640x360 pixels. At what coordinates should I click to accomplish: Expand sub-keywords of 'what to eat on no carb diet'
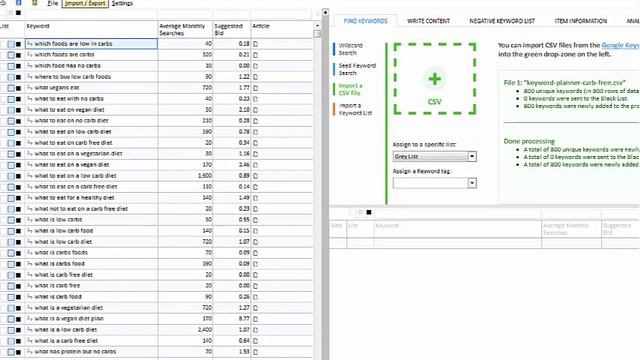click(30, 120)
